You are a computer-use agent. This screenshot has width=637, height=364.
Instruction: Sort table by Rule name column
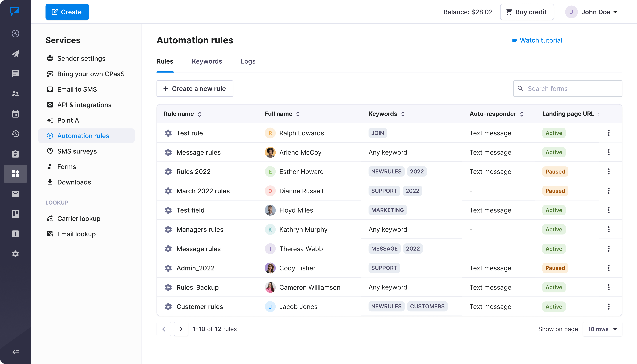182,114
